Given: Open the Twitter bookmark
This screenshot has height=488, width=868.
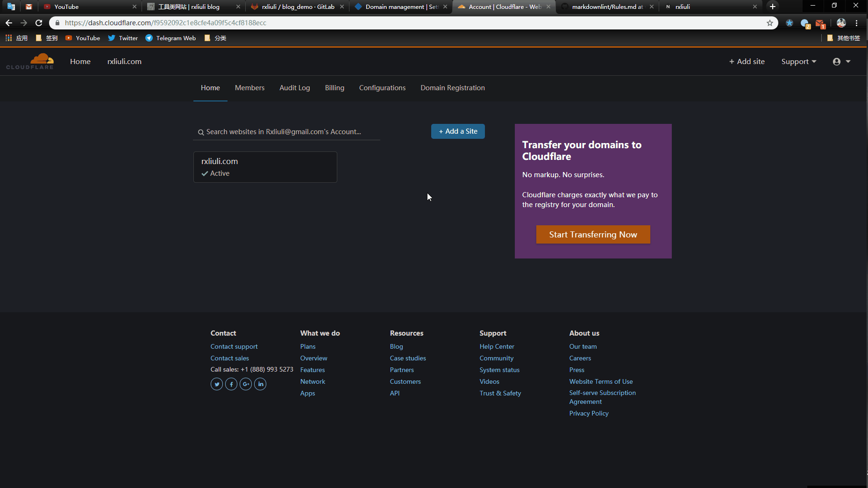Looking at the screenshot, I should point(123,38).
